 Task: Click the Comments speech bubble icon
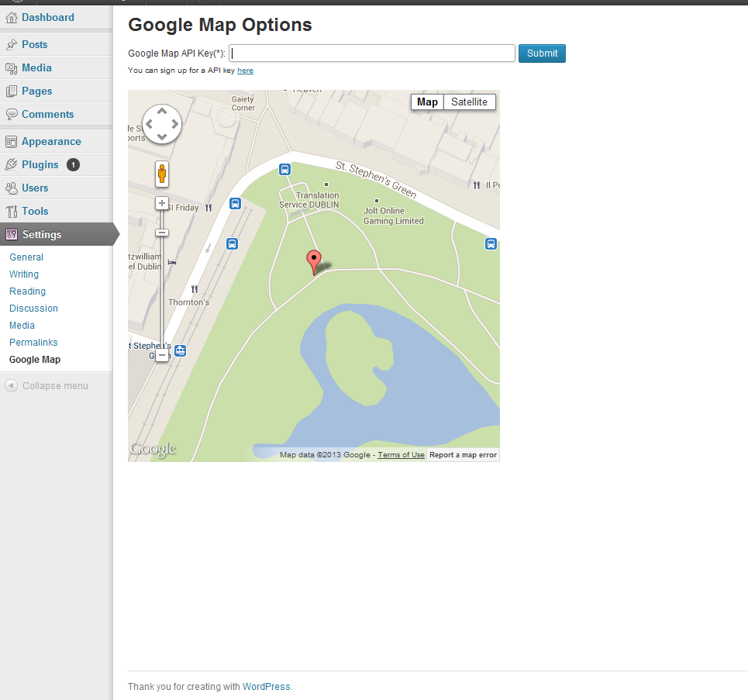click(12, 115)
